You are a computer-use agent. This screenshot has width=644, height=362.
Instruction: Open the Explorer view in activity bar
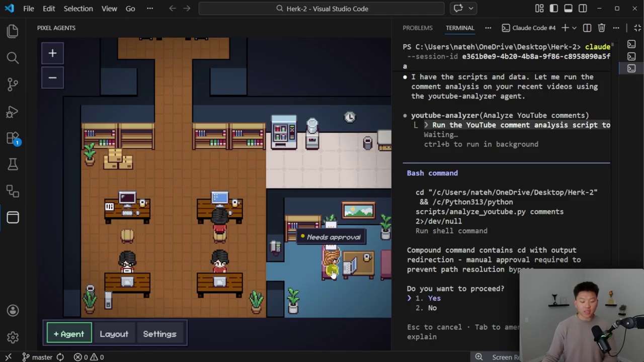click(13, 31)
